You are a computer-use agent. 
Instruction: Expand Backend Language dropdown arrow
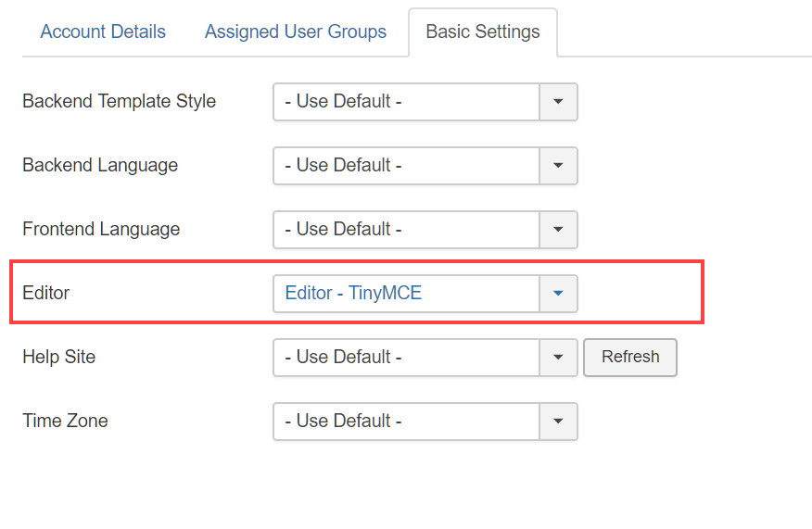pyautogui.click(x=558, y=166)
